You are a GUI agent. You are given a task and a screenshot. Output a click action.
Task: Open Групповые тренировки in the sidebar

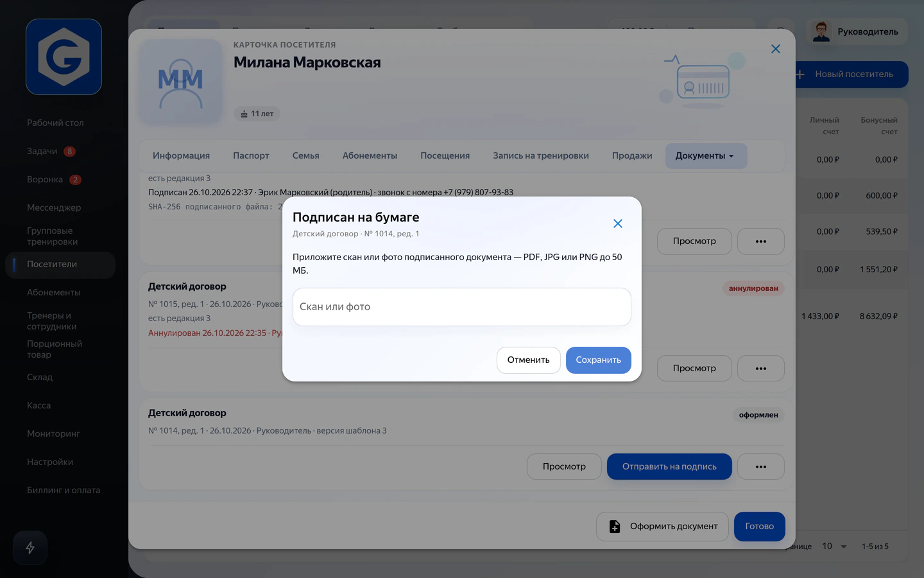click(x=52, y=236)
